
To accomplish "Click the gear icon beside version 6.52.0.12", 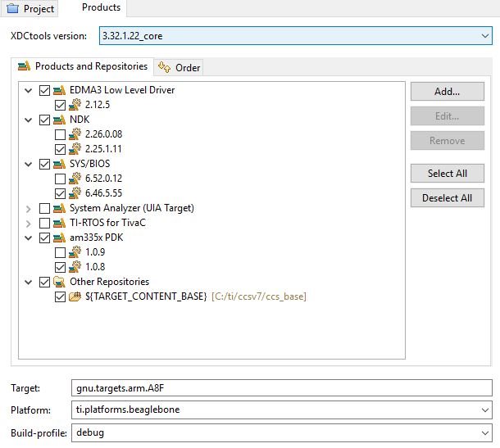I will click(75, 179).
